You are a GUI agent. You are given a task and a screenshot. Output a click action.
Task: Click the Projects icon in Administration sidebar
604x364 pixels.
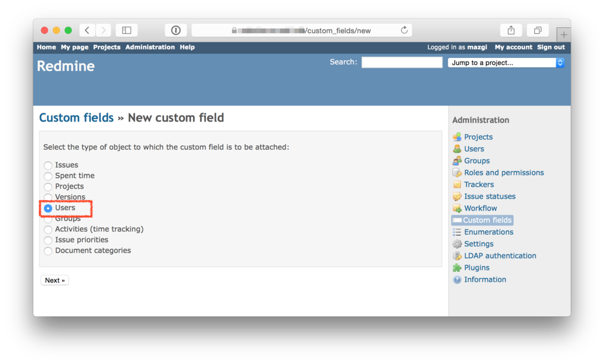457,137
